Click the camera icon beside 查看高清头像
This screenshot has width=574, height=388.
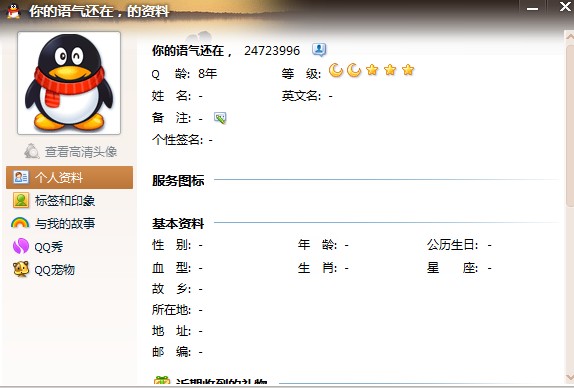pos(32,151)
